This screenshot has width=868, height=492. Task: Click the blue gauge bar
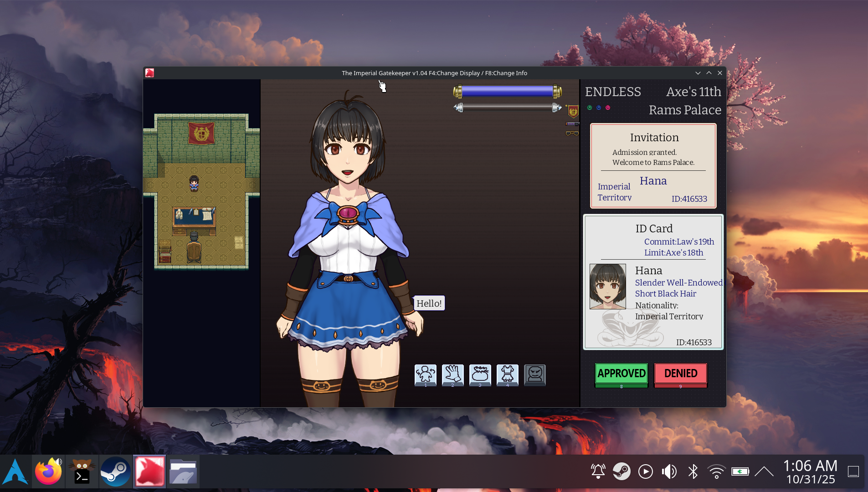(x=508, y=92)
